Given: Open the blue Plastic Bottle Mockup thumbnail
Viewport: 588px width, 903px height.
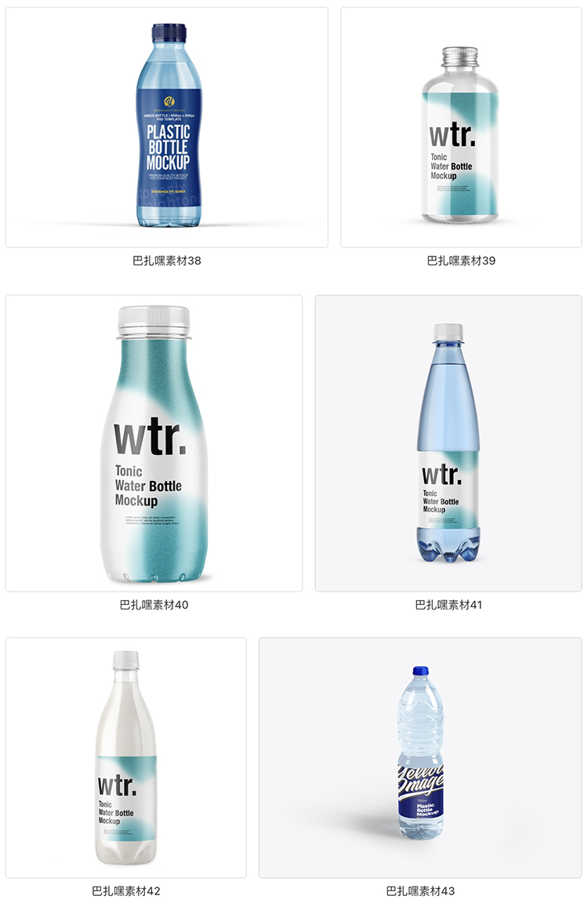Looking at the screenshot, I should tap(167, 127).
